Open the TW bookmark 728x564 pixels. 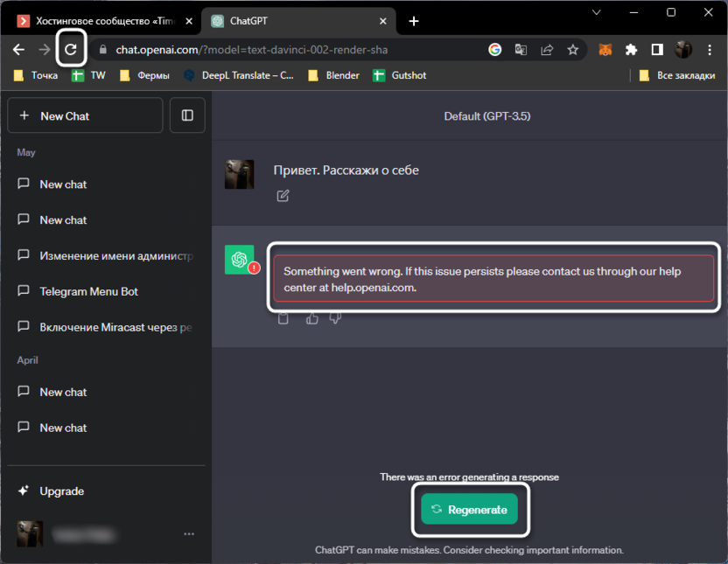[88, 75]
